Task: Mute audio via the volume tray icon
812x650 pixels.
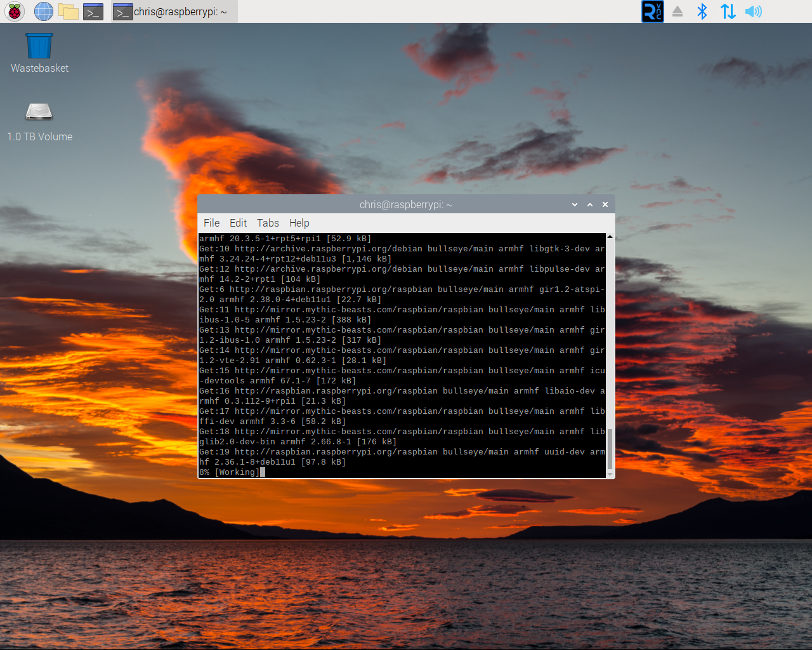Action: (753, 11)
